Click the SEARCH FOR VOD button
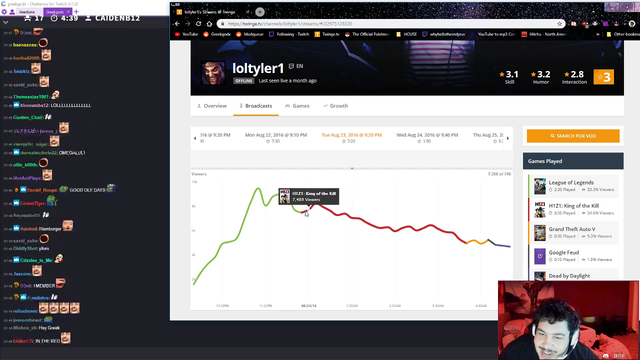 (x=573, y=136)
